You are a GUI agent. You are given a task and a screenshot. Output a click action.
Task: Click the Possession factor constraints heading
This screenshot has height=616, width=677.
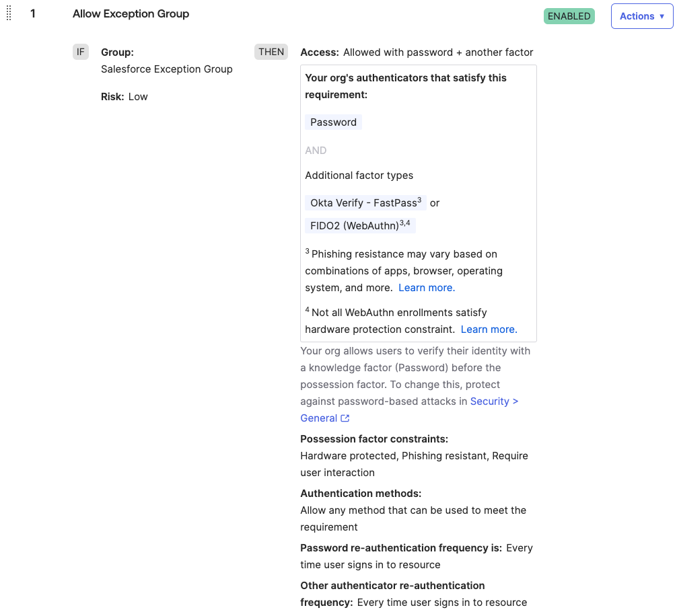(x=374, y=439)
